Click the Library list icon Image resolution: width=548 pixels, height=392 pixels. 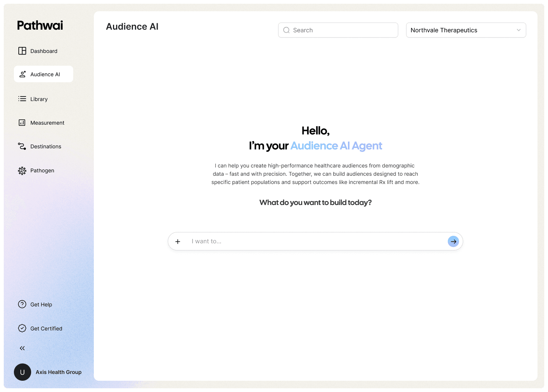pyautogui.click(x=22, y=99)
